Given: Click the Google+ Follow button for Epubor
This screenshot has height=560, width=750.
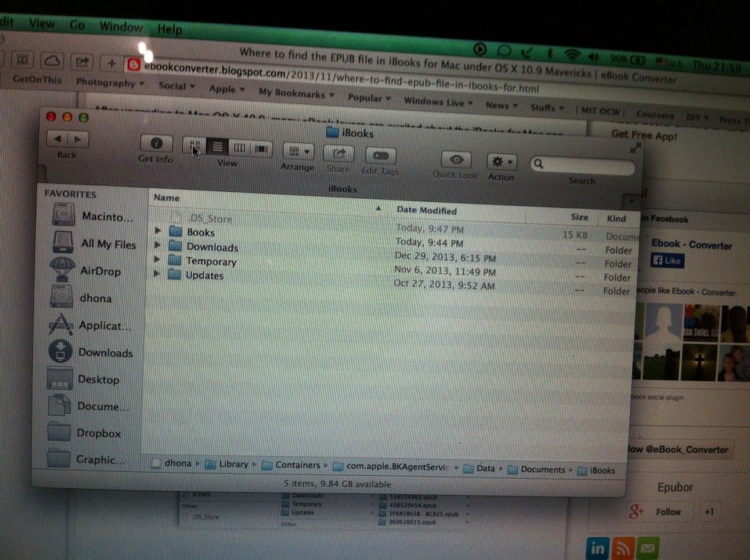Looking at the screenshot, I should pos(667,512).
